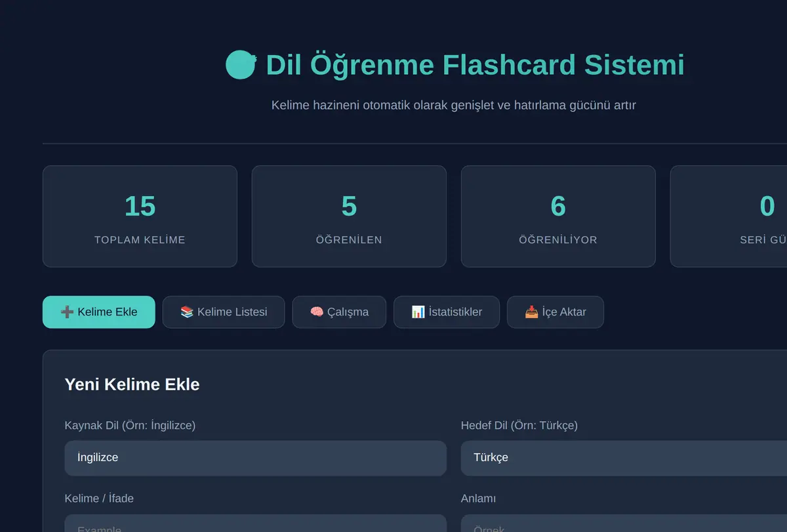Switch to the Kelime Listesi tab
This screenshot has height=532, width=787.
click(224, 312)
